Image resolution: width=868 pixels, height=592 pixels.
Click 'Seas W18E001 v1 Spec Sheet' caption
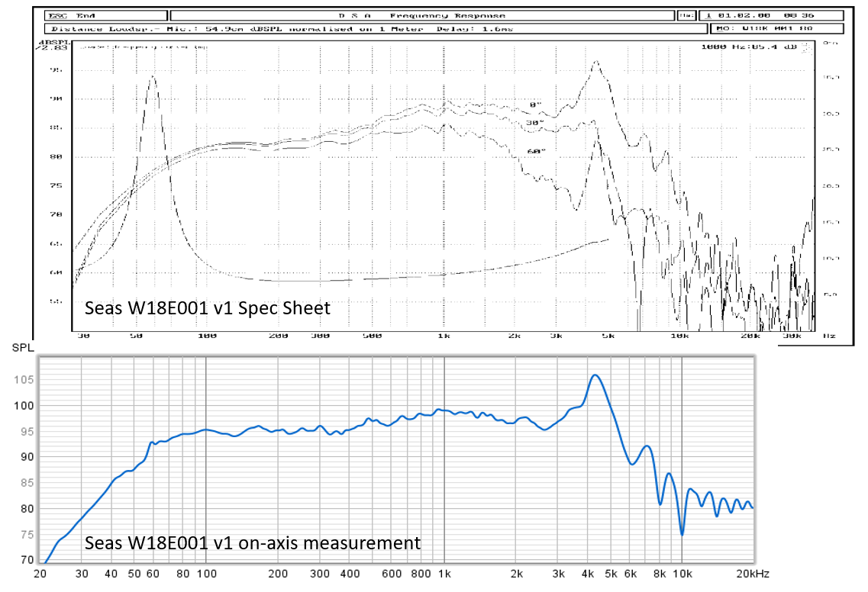click(207, 308)
